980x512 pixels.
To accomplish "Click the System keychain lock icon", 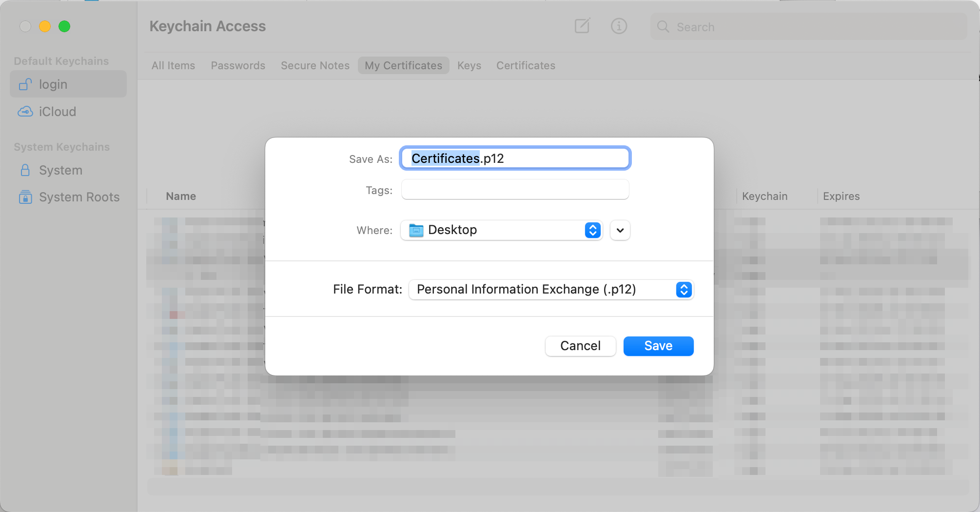I will (x=25, y=170).
